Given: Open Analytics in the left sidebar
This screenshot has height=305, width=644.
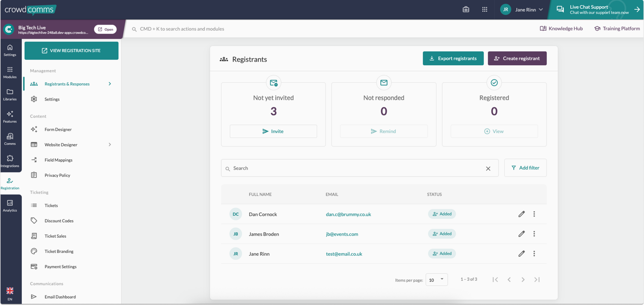Looking at the screenshot, I should 10,206.
